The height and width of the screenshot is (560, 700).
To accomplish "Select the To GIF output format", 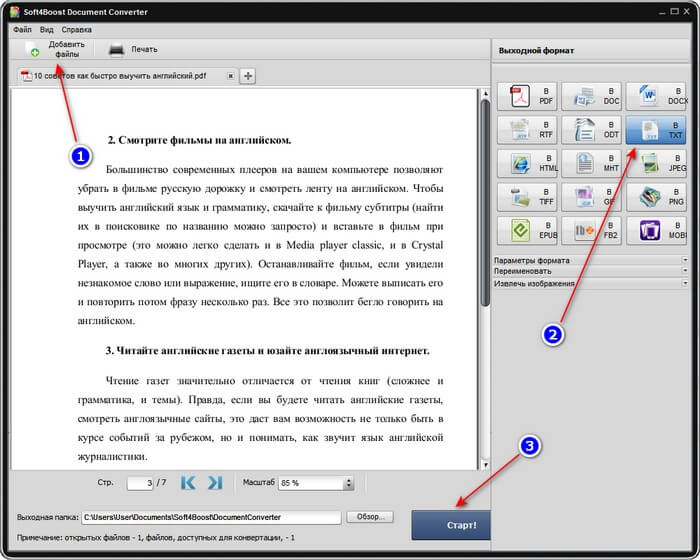I will tap(592, 196).
